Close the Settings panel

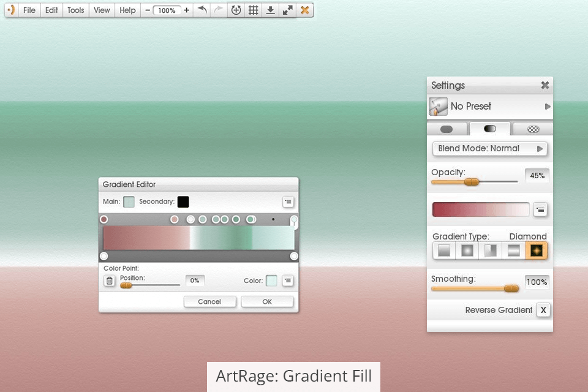click(545, 85)
